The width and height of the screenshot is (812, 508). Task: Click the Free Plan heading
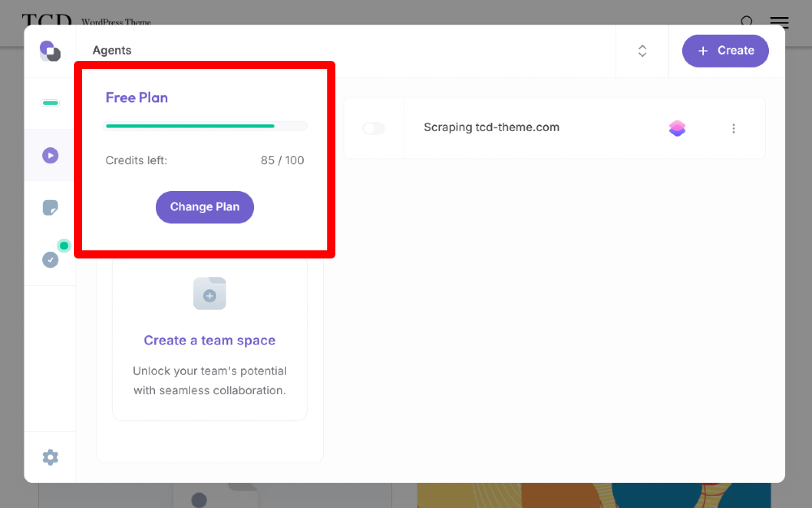pos(136,98)
